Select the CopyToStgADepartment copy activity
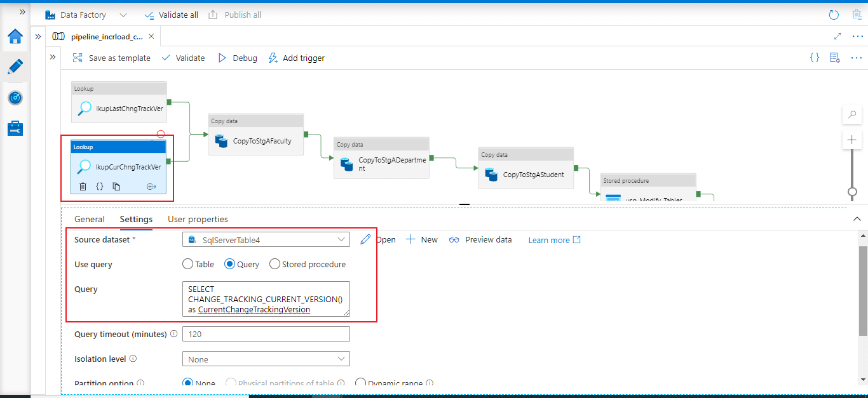The height and width of the screenshot is (398, 868). 381,158
